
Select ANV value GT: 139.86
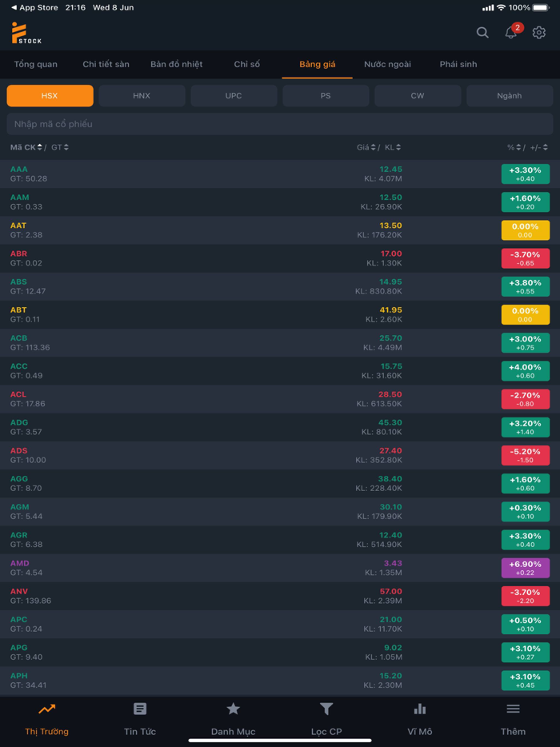pyautogui.click(x=30, y=601)
